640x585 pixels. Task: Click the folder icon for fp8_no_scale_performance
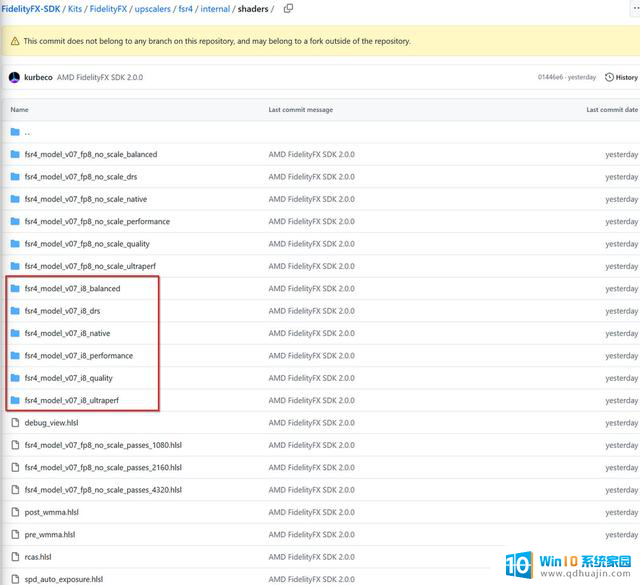point(15,221)
